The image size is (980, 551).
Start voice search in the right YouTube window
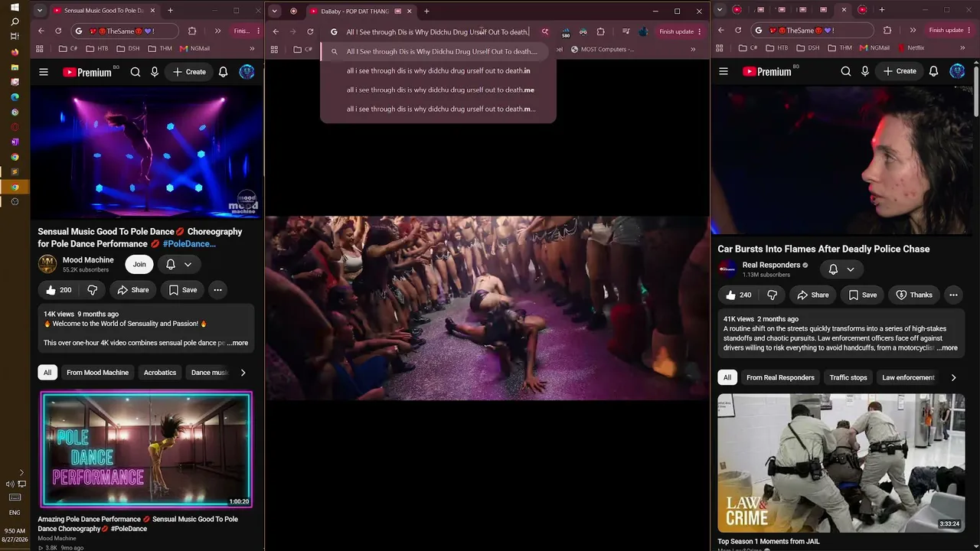pyautogui.click(x=865, y=71)
